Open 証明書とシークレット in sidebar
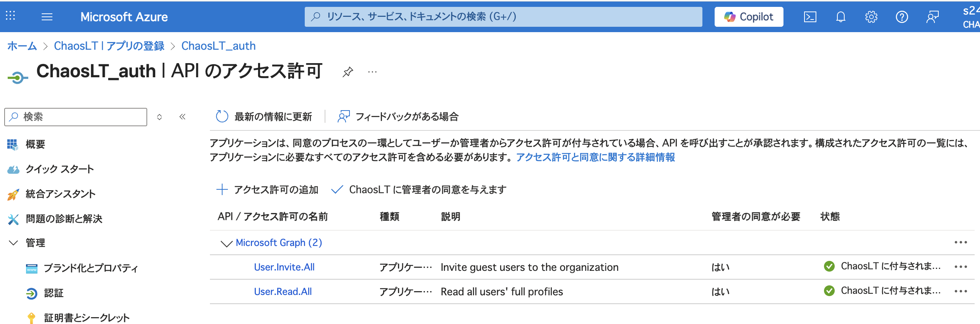The image size is (980, 324). 86,318
